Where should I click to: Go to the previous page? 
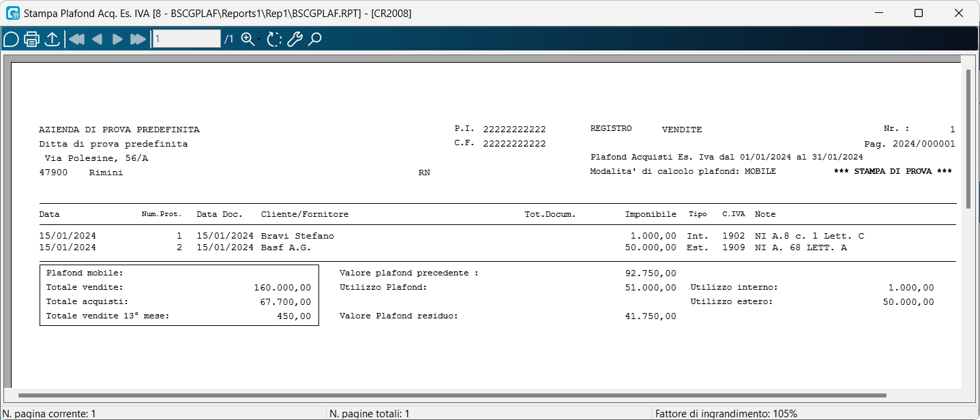tap(97, 39)
